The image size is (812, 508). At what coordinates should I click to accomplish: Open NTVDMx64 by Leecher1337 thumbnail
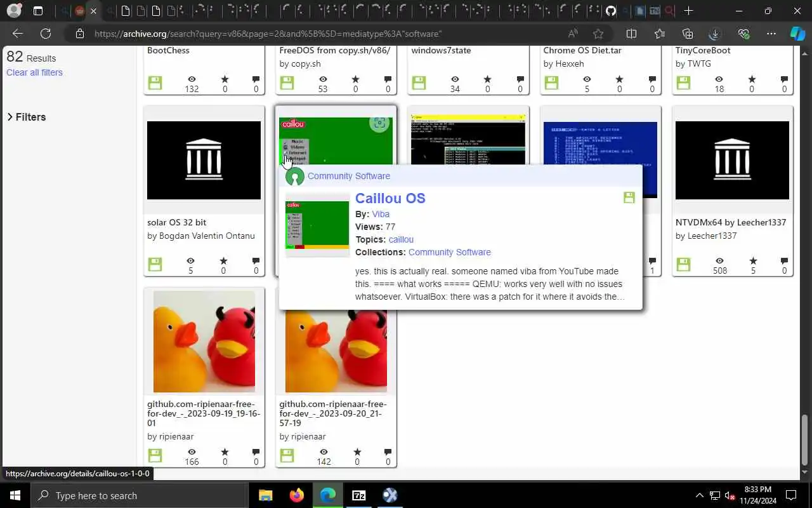(x=732, y=160)
